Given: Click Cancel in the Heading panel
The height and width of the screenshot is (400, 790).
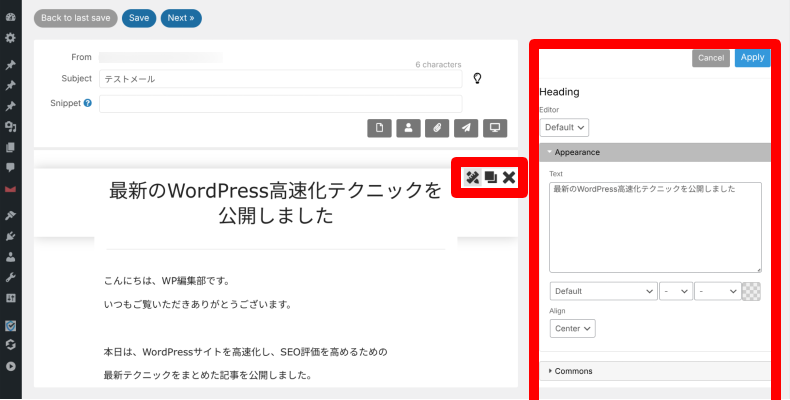Looking at the screenshot, I should pyautogui.click(x=711, y=58).
